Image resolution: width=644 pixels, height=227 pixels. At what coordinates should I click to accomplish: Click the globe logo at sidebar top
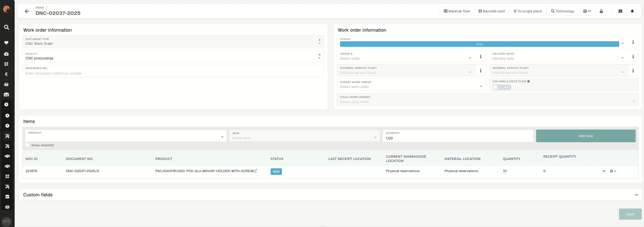7,9
